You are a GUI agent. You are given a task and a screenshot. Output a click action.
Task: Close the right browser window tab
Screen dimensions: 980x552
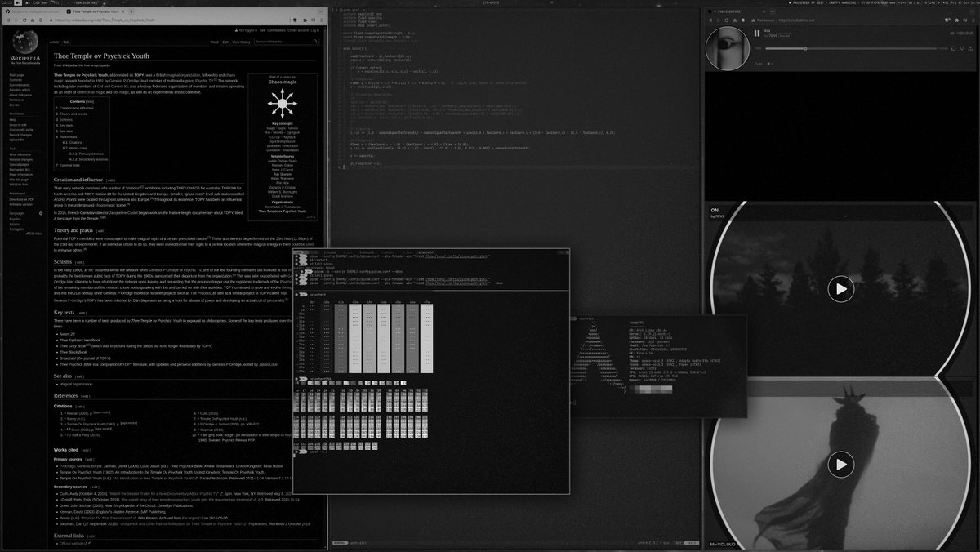coord(764,11)
